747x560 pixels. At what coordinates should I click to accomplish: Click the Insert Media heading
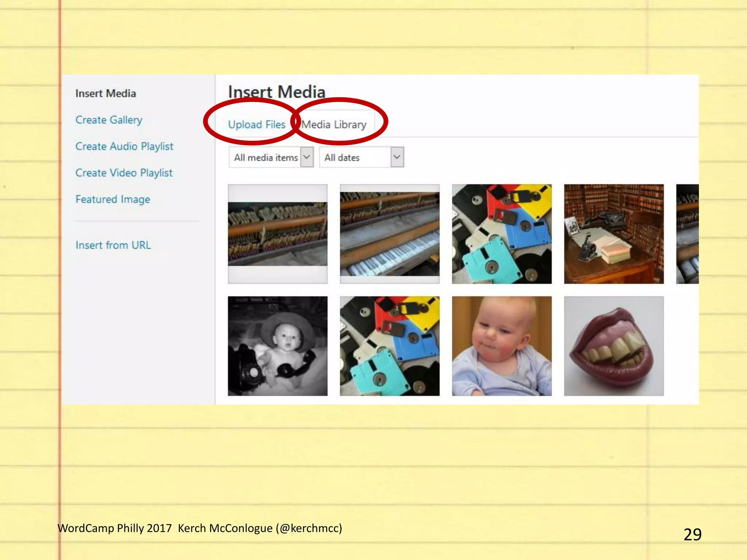tap(276, 92)
